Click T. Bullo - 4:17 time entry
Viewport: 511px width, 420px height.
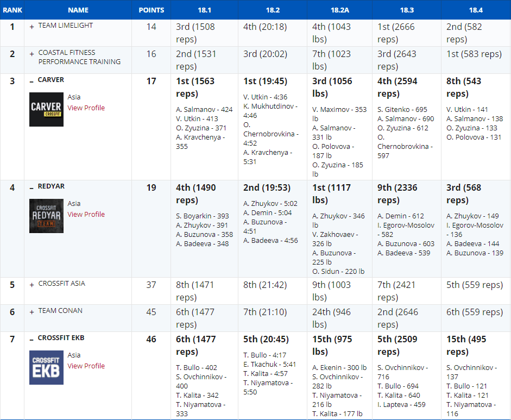264,355
